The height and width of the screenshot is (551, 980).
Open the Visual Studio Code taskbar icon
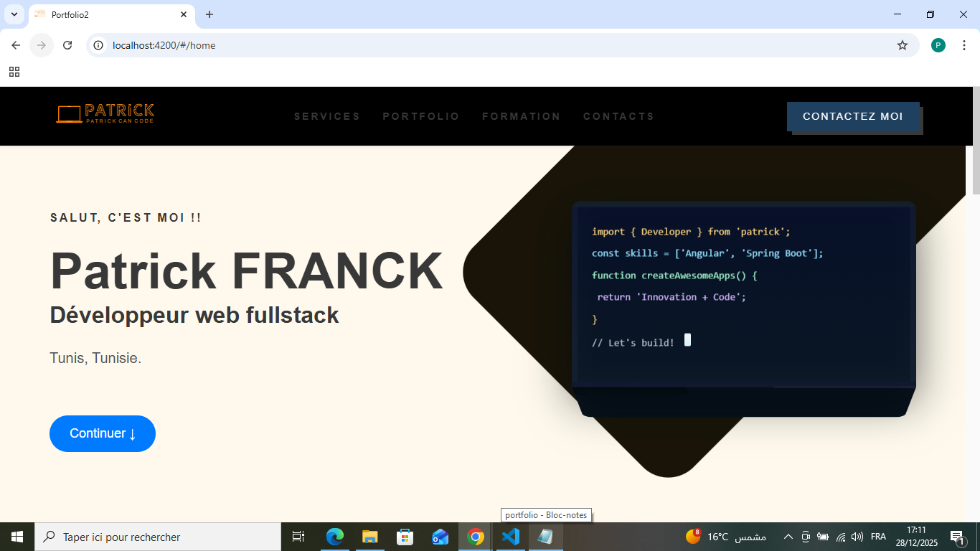(x=510, y=536)
